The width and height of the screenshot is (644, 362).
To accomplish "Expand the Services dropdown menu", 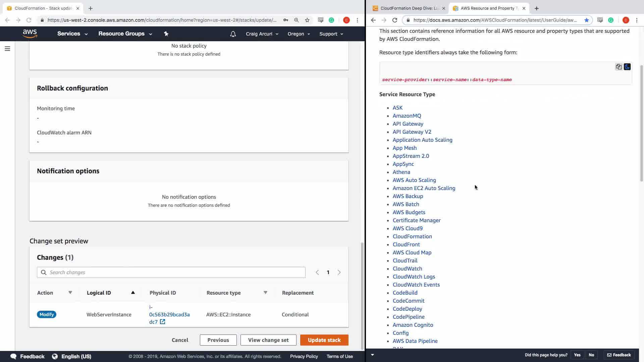I will [x=72, y=34].
